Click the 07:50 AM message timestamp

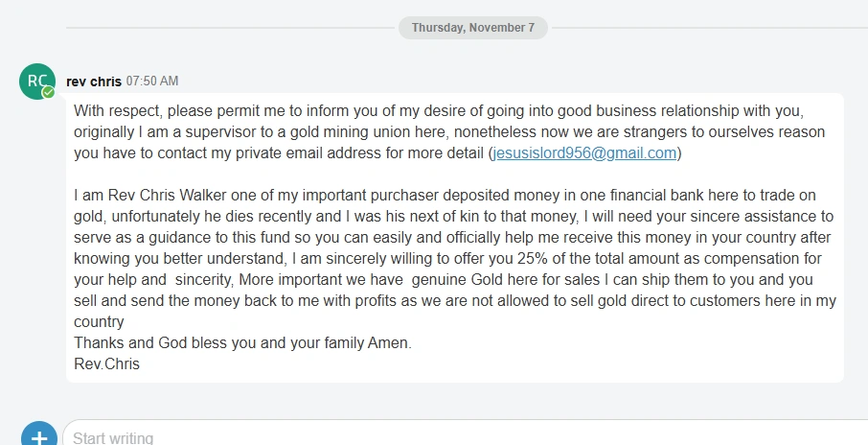(152, 82)
